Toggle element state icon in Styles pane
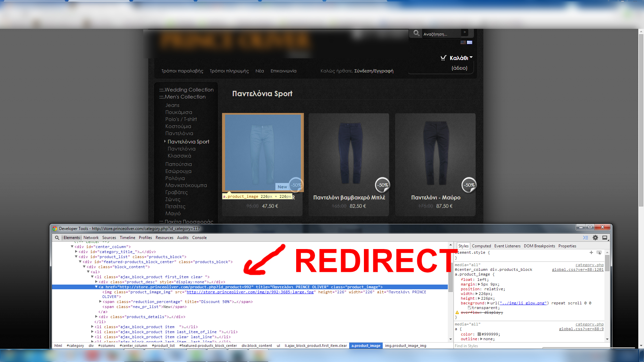This screenshot has width=644, height=362. click(x=599, y=252)
